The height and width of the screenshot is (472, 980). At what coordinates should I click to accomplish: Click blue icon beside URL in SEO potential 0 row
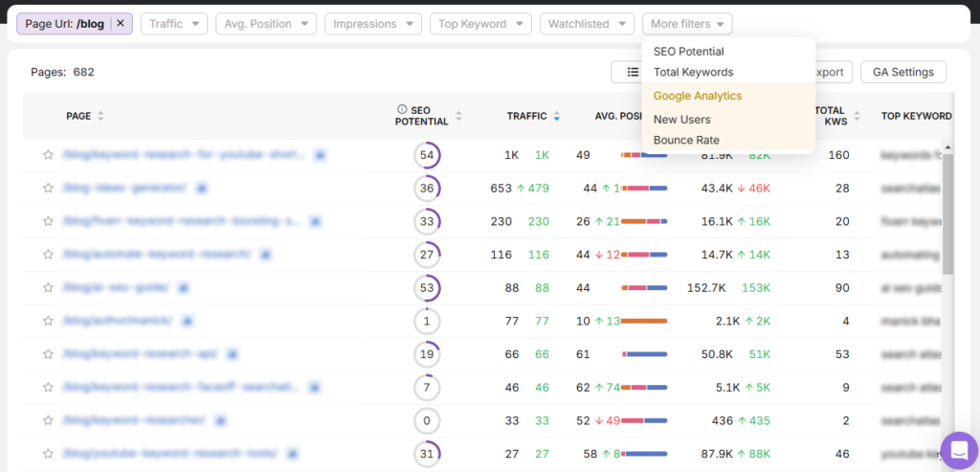click(219, 420)
